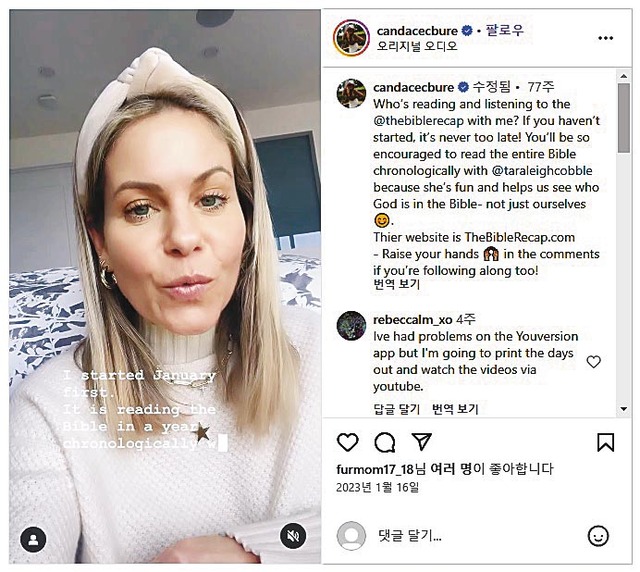The width and height of the screenshot is (640, 572).
Task: Expand caption translation 번역 보기
Action: pyautogui.click(x=396, y=284)
